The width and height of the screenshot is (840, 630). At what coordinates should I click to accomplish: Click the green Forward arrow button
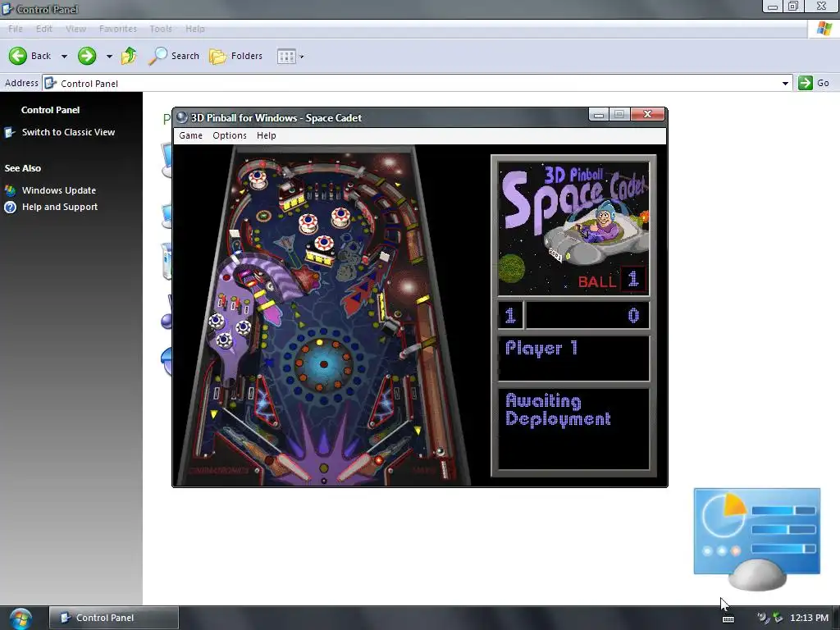pos(87,56)
